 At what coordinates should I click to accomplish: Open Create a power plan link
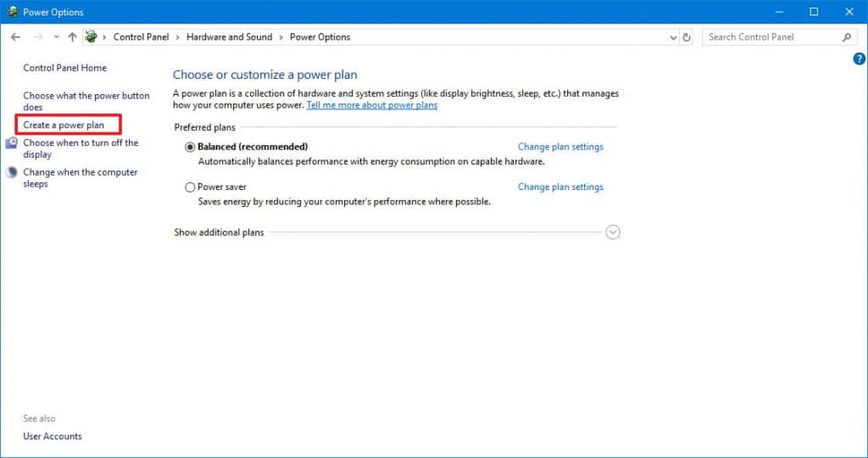click(64, 126)
